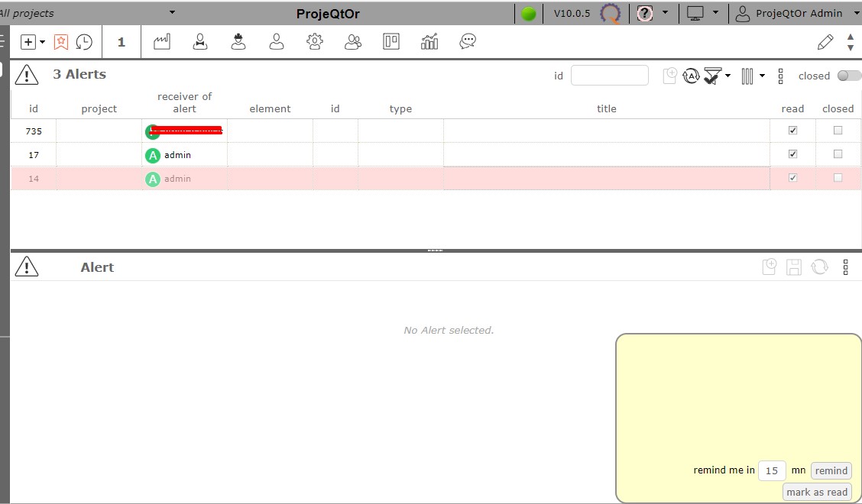Open the Alert detail three-dot menu

[845, 267]
